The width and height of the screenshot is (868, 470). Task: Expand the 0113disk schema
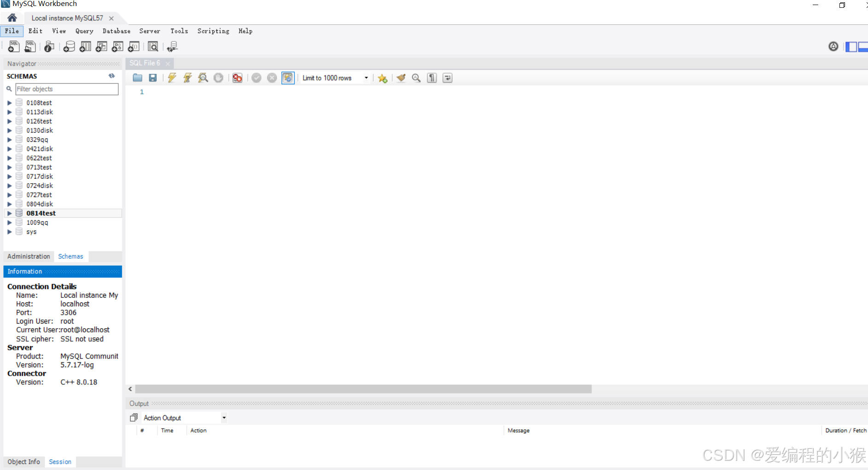click(x=9, y=112)
